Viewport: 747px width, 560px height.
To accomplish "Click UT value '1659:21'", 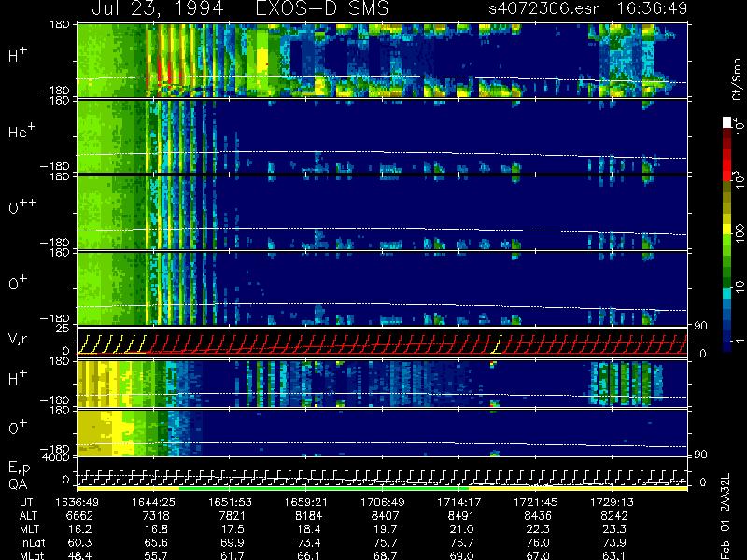I will tap(306, 502).
